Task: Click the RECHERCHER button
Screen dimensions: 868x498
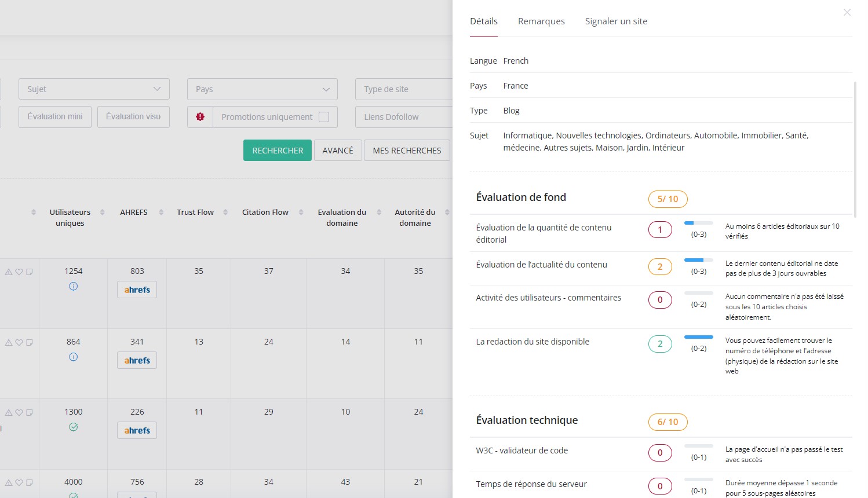Action: click(x=278, y=151)
